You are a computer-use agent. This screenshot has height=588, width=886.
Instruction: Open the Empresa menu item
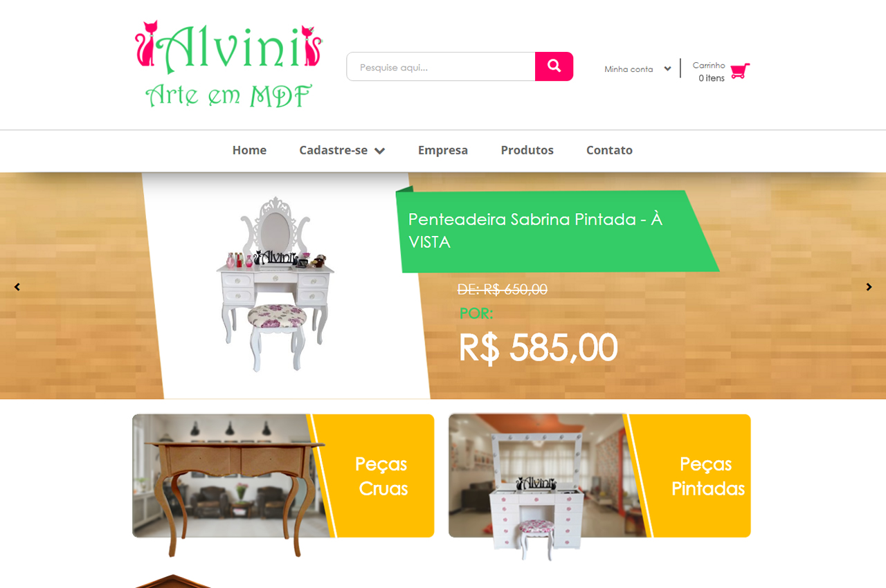tap(443, 150)
